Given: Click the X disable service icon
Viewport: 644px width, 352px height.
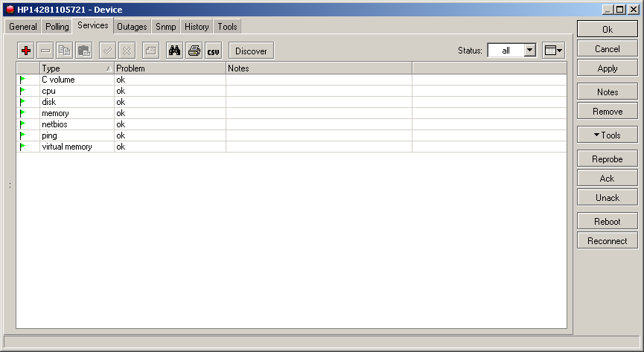Looking at the screenshot, I should click(127, 51).
